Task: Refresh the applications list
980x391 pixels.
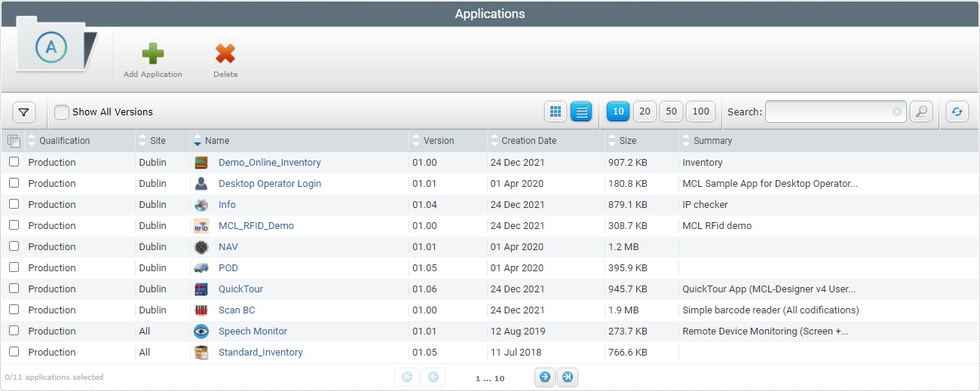Action: click(957, 111)
